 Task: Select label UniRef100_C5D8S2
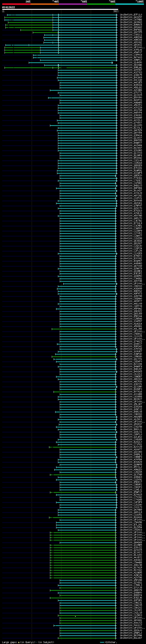(x=131, y=334)
